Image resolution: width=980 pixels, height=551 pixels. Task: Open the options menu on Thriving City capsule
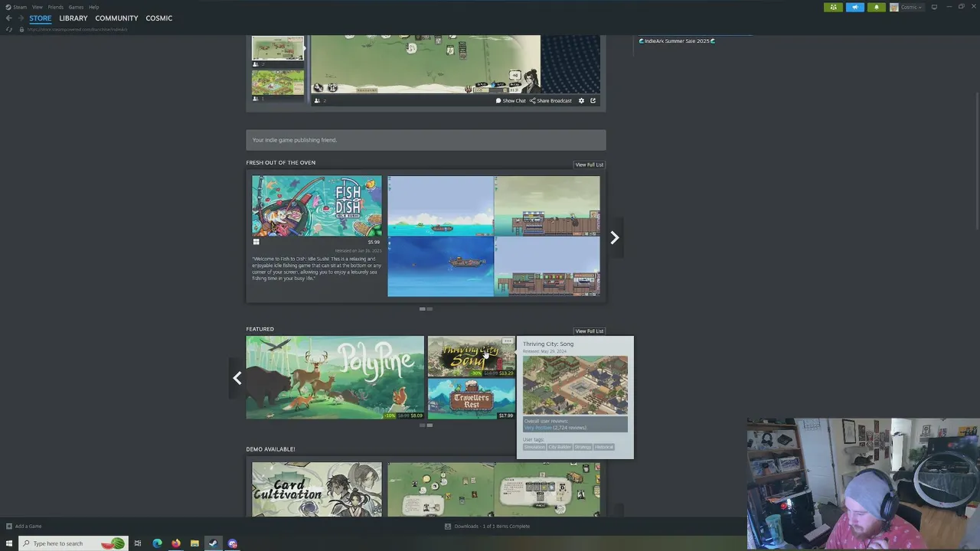point(508,341)
